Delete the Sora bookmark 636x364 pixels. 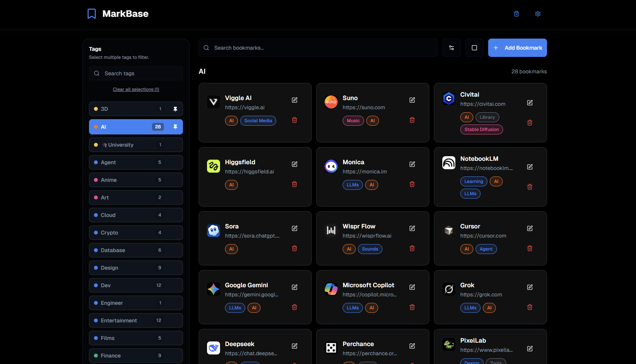(294, 248)
